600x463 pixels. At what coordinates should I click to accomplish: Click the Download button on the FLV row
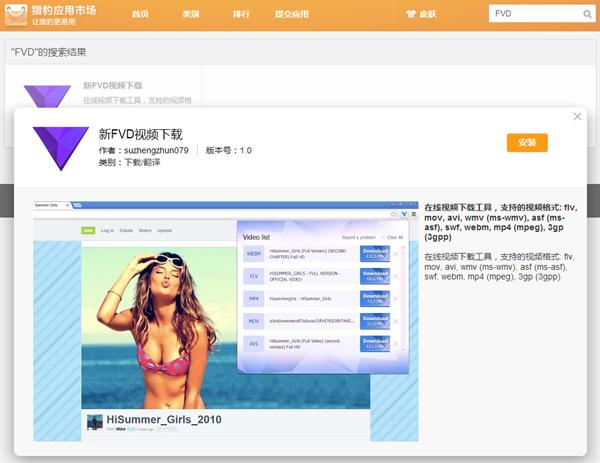pos(375,276)
